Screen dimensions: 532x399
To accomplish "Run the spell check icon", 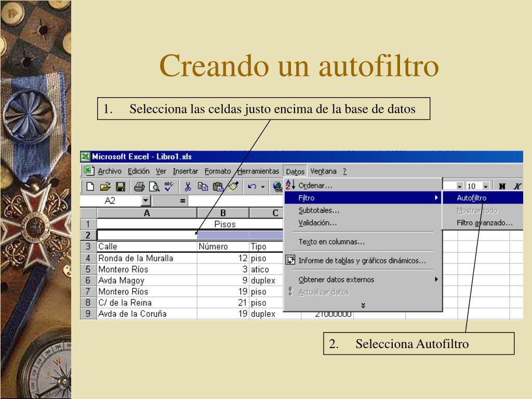I will click(x=169, y=187).
